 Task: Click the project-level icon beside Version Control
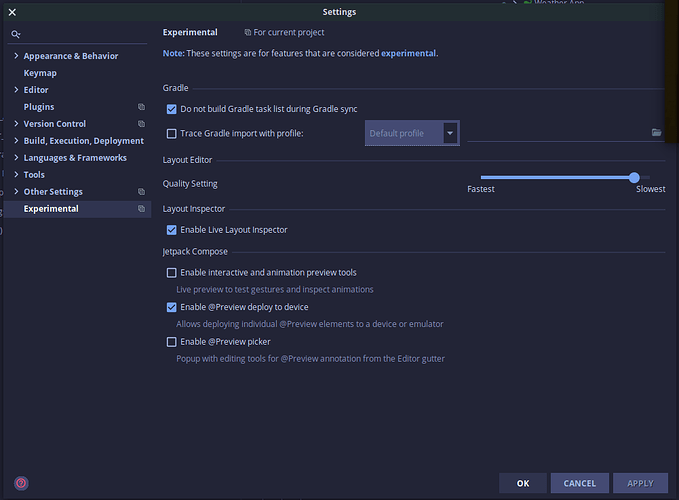[141, 124]
